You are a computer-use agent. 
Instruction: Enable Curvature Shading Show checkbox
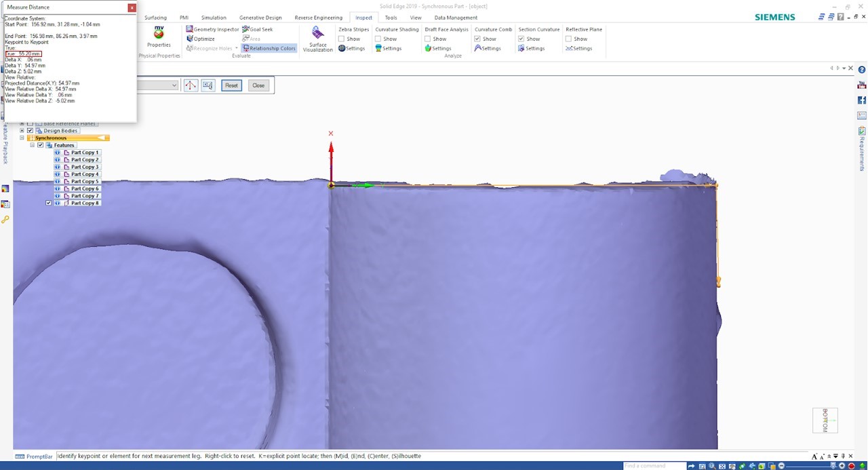pyautogui.click(x=378, y=39)
